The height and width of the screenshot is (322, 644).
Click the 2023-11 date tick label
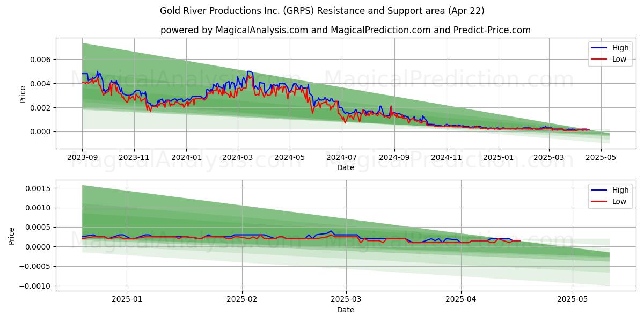pyautogui.click(x=134, y=158)
